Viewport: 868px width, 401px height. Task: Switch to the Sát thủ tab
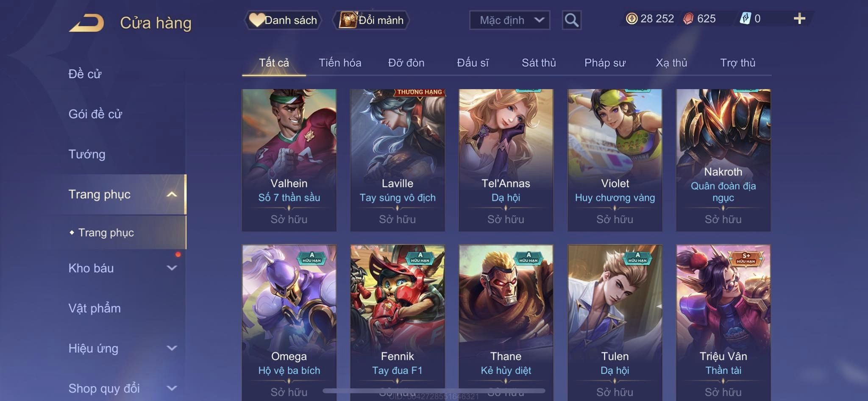click(x=539, y=63)
